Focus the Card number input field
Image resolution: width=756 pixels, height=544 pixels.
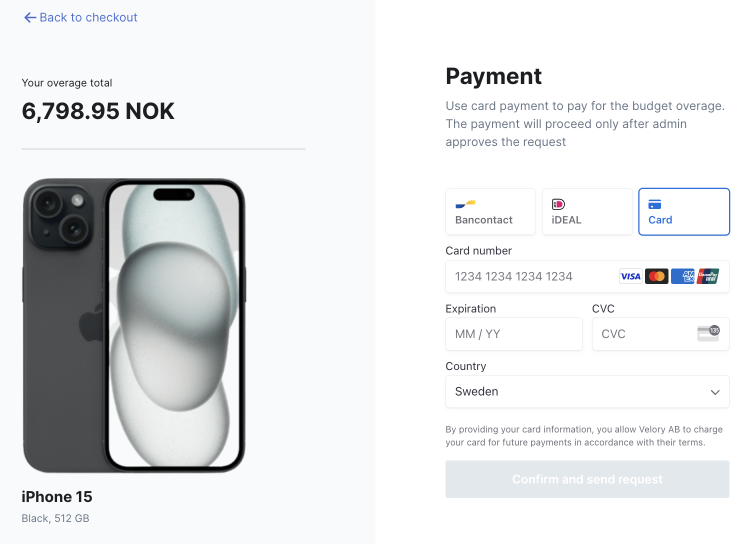point(587,276)
